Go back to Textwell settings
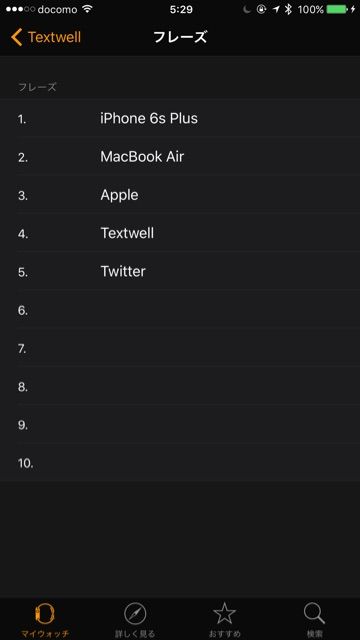 click(x=46, y=37)
